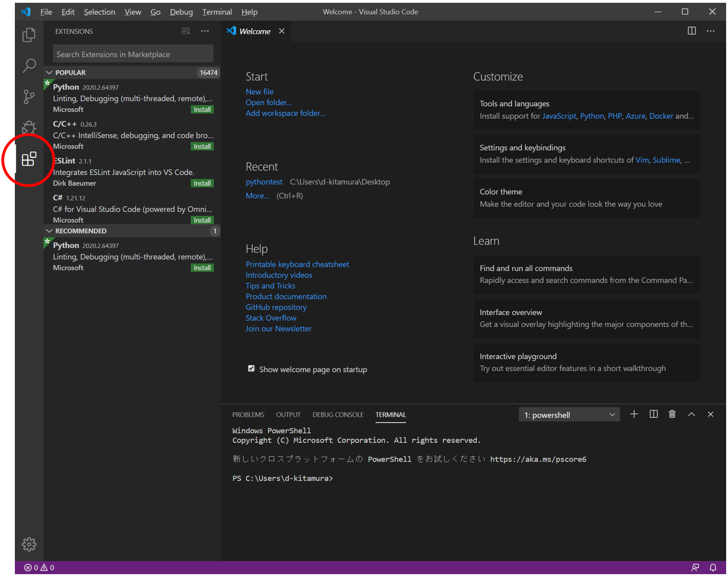The height and width of the screenshot is (576, 728).
Task: Close the Welcome tab
Action: pyautogui.click(x=282, y=31)
